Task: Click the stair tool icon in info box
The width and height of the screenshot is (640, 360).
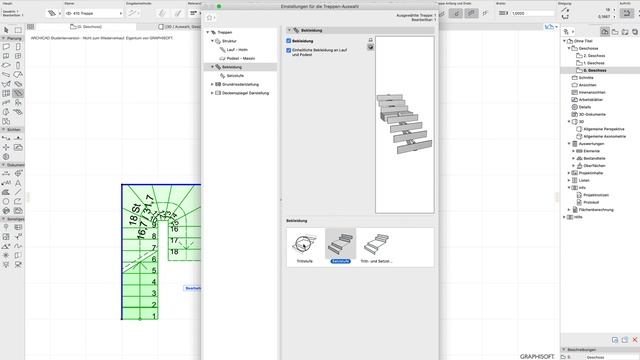Action: click(52, 13)
